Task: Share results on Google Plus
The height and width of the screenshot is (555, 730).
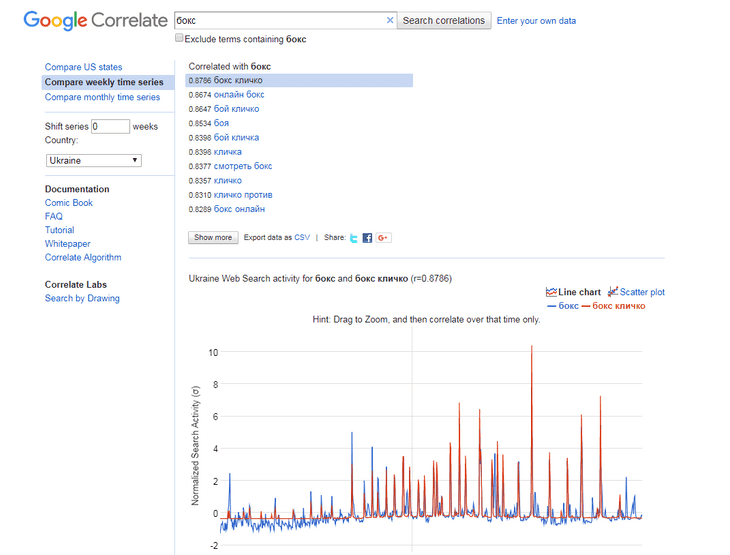Action: 383,238
